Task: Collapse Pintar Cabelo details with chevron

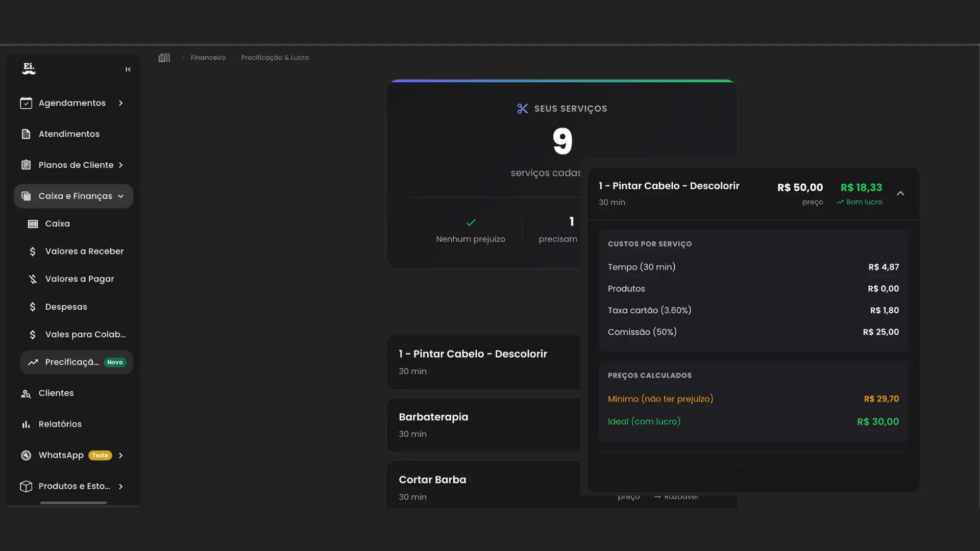Action: coord(900,194)
